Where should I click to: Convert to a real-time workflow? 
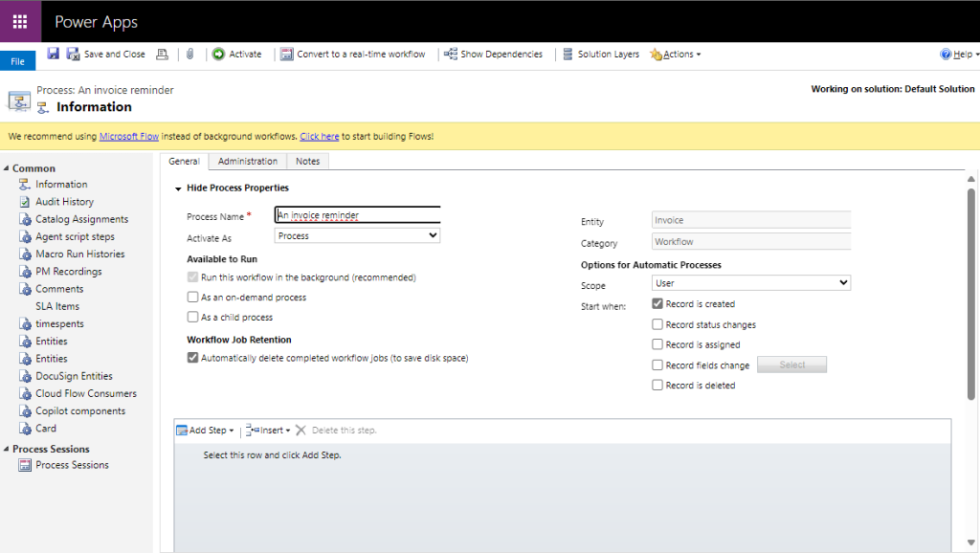point(352,55)
